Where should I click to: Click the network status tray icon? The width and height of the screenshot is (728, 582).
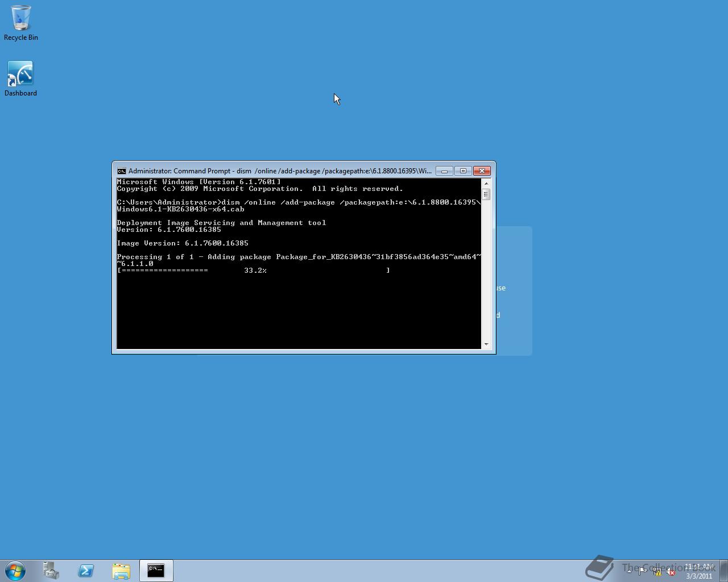click(657, 571)
